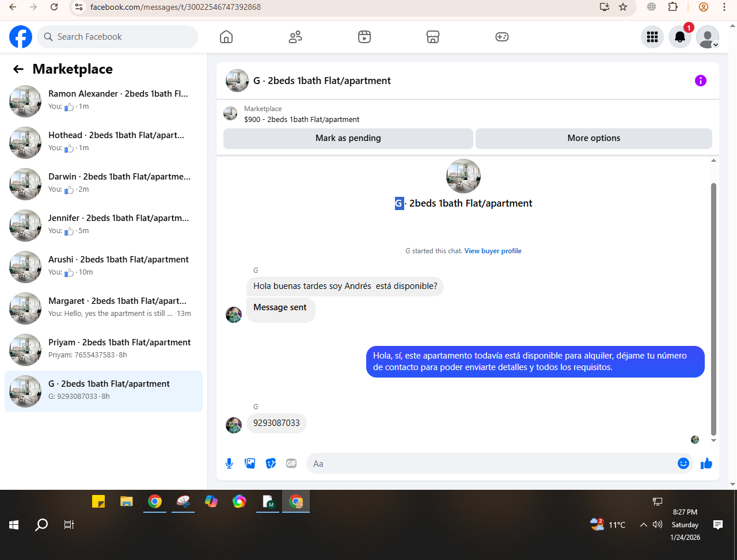Viewport: 737px width, 560px height.
Task: Open Margaret conversation
Action: [104, 308]
